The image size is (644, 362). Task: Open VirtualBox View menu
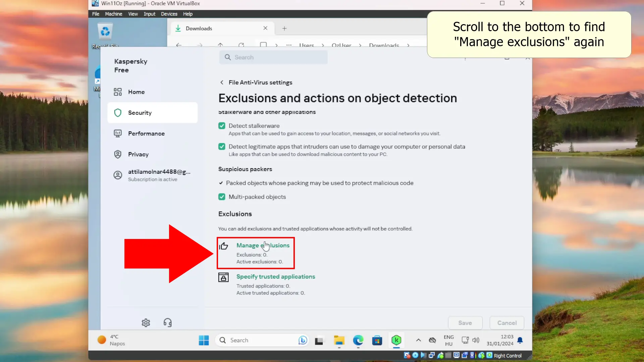tap(133, 14)
